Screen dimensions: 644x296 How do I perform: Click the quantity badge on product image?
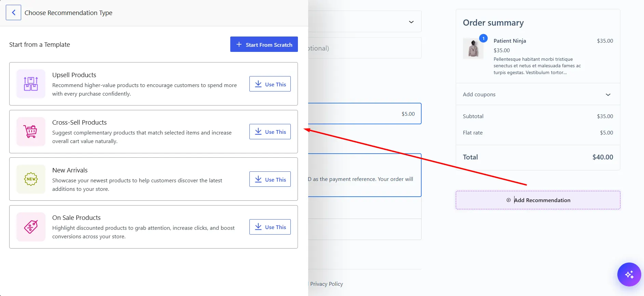(483, 38)
